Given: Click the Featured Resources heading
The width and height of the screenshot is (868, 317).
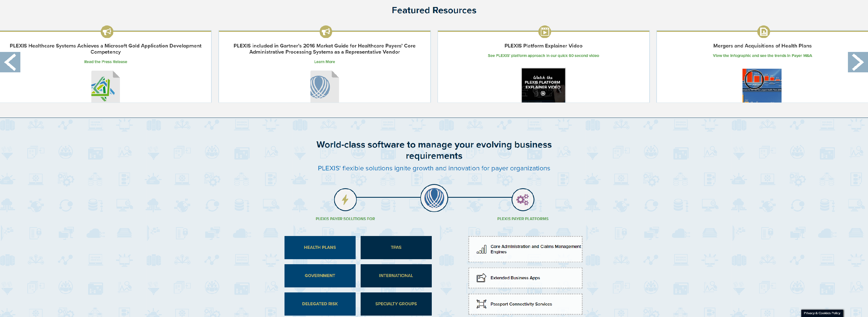Looking at the screenshot, I should point(434,10).
